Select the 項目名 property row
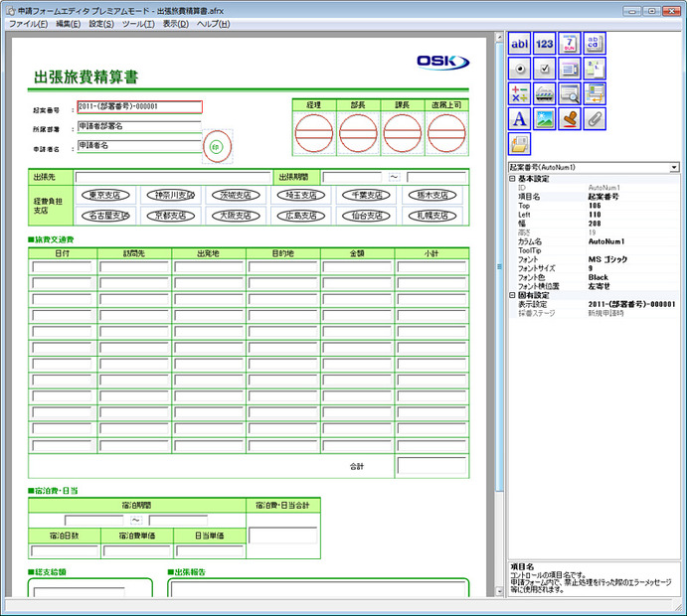The height and width of the screenshot is (616, 687). (595, 197)
